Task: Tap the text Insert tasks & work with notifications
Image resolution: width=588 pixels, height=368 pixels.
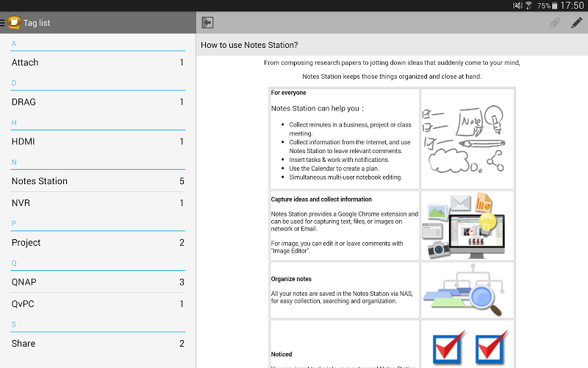Action: 339,160
